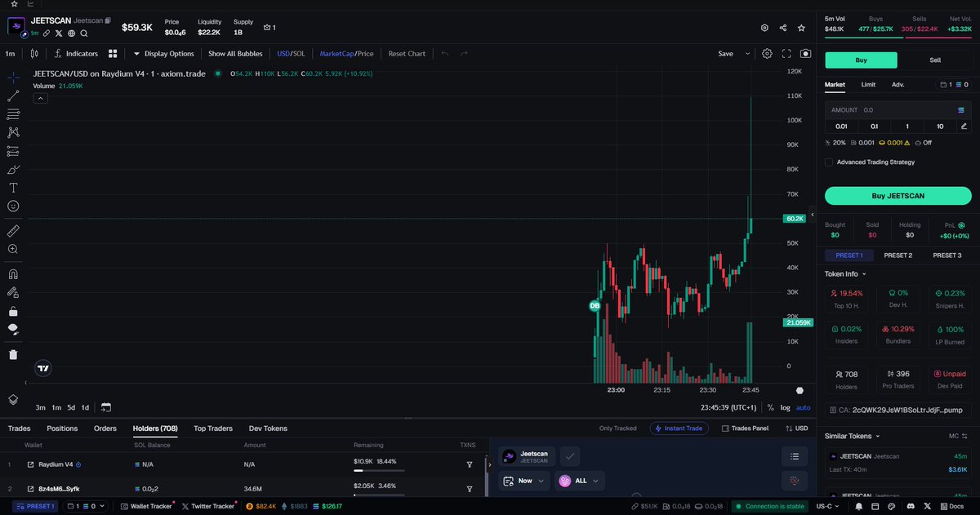
Task: Expand the ALL filter dropdown
Action: click(580, 481)
